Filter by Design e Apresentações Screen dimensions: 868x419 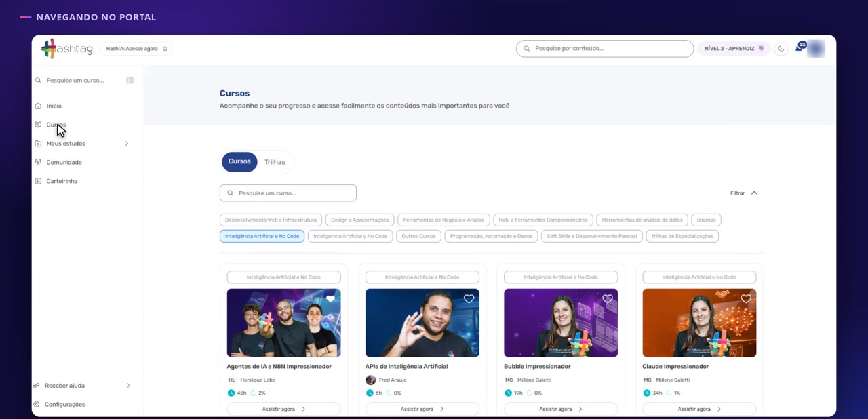[360, 220]
